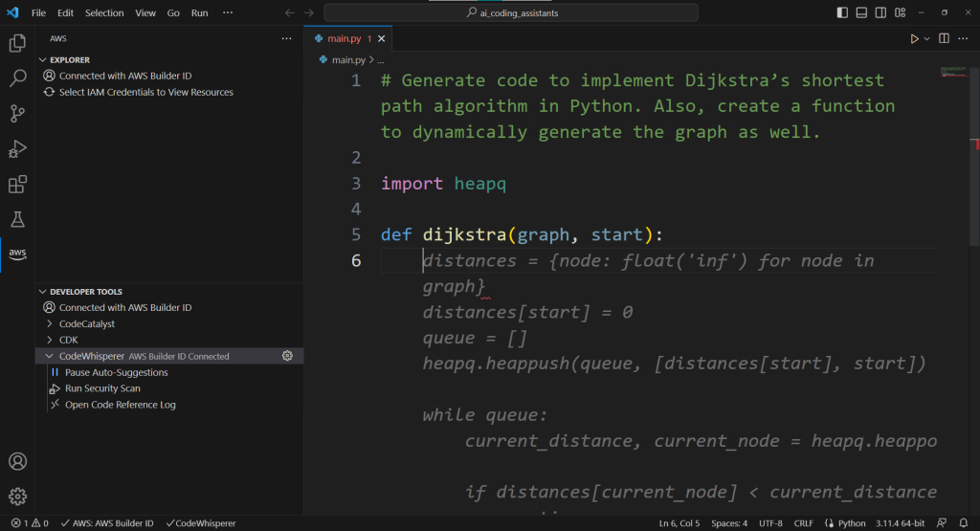The image size is (980, 531).
Task: Click Ln 6, Col 5 status item
Action: [679, 523]
